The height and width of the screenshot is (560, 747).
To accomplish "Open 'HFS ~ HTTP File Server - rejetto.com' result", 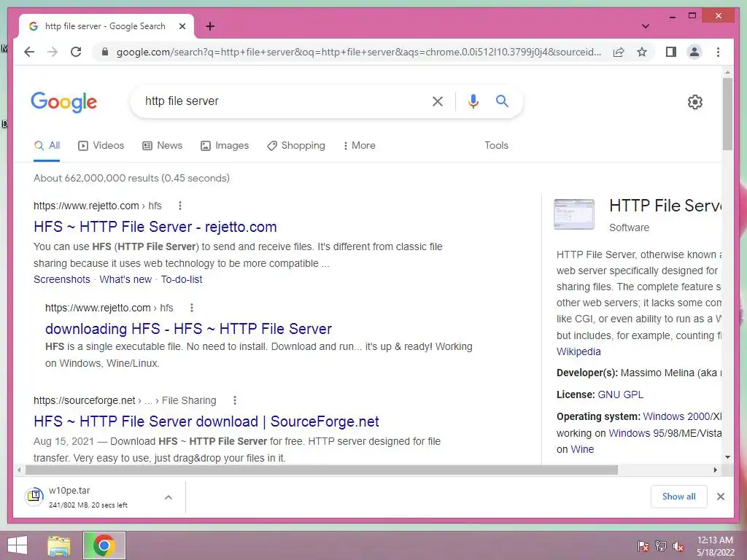I will coord(155,227).
